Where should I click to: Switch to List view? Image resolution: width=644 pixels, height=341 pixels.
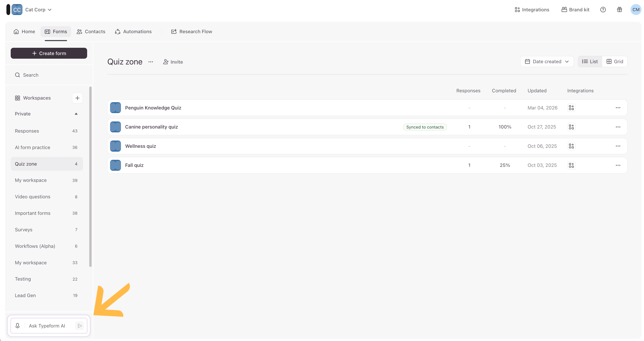coord(590,61)
